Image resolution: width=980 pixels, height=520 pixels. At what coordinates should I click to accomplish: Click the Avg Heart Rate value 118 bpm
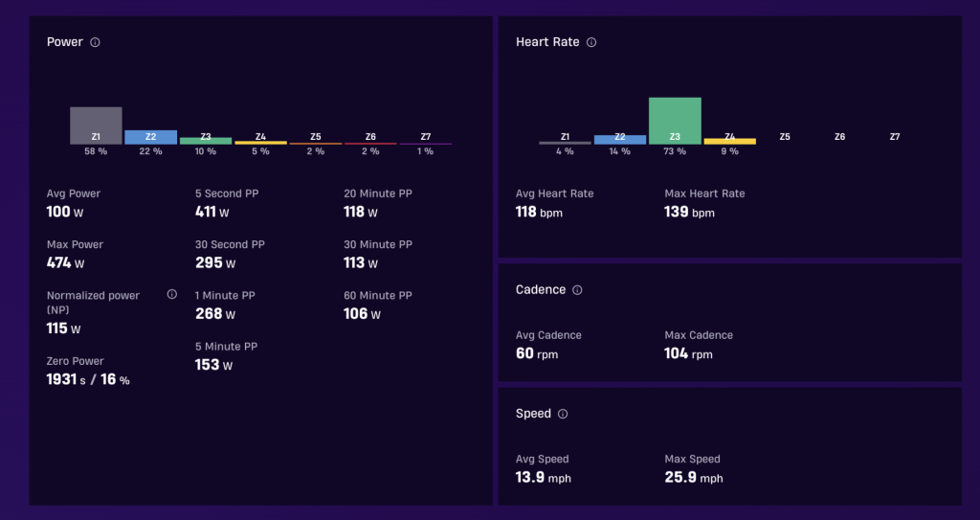[539, 213]
